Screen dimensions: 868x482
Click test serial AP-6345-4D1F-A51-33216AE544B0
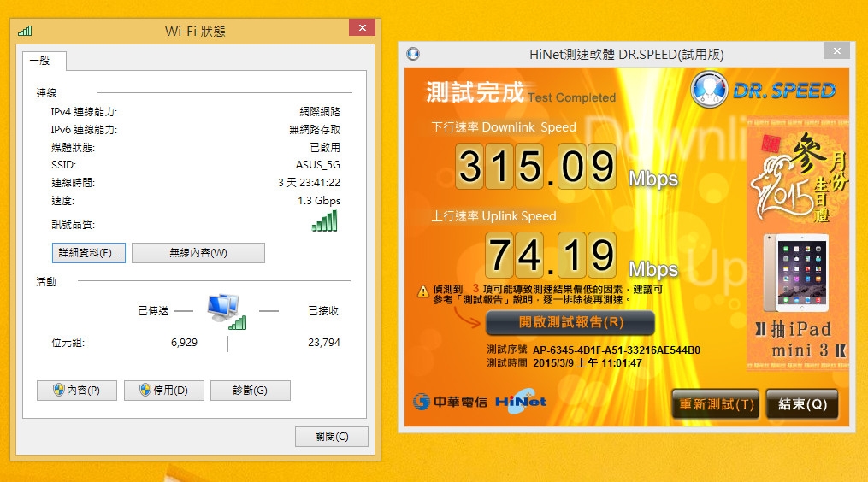click(616, 350)
